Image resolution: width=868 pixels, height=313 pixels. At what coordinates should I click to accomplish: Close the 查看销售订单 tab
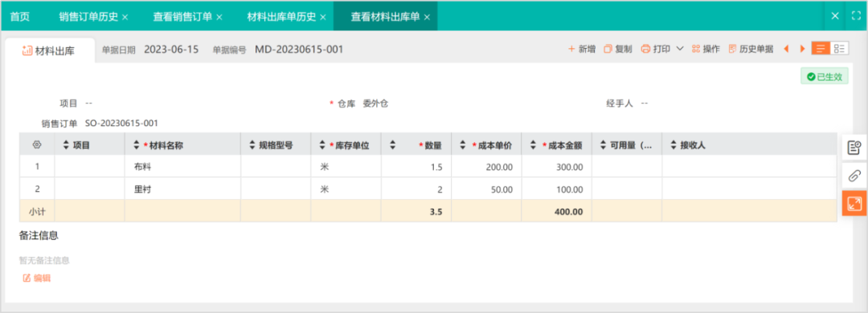[219, 17]
